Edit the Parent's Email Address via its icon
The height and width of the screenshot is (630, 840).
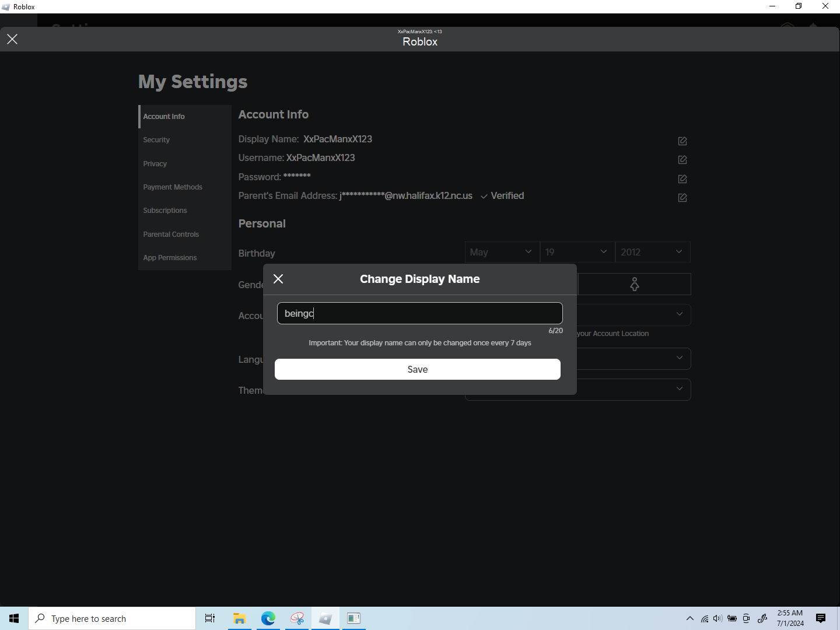coord(682,198)
